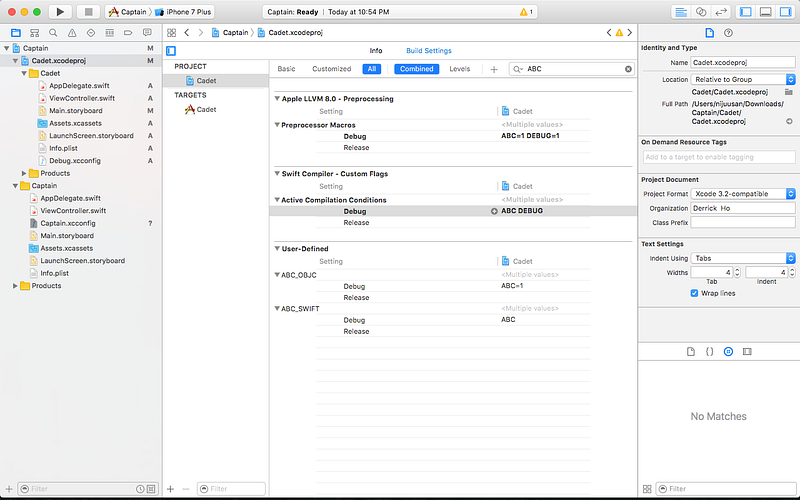Show the File Template library
800x500 pixels.
click(x=691, y=352)
